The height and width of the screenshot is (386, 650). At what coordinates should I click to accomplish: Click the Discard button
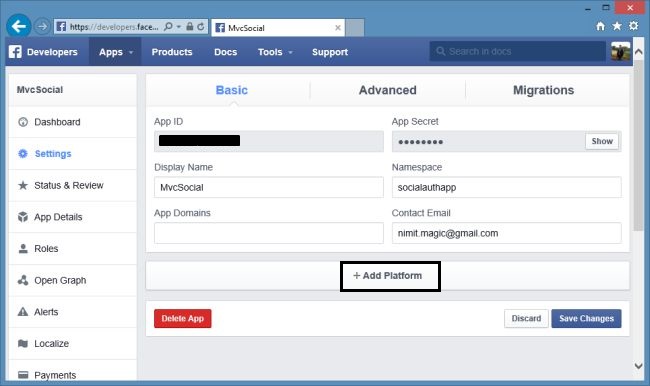(x=526, y=318)
